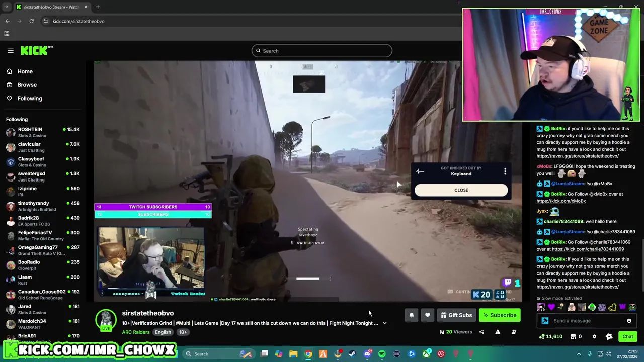Open kick.com/charlie783441069 link in chat
This screenshot has width=644, height=362.
588,249
